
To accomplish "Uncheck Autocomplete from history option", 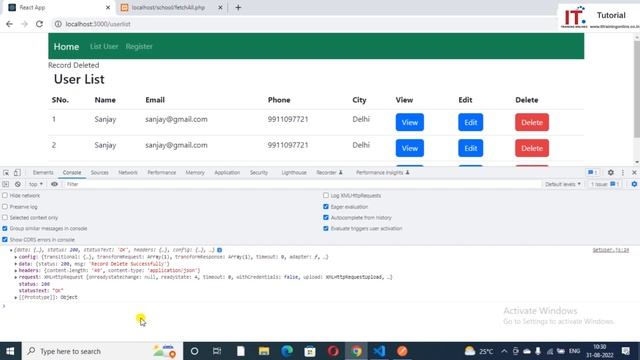I will tap(326, 218).
